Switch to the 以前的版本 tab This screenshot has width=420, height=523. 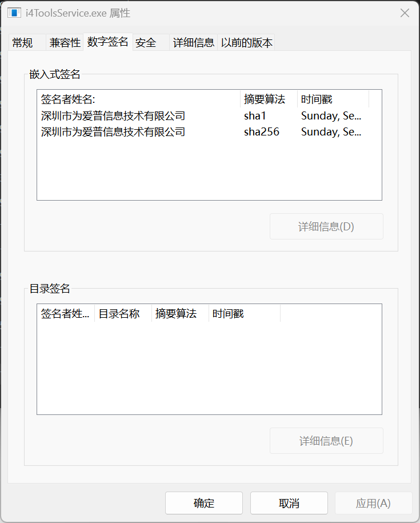click(x=246, y=43)
